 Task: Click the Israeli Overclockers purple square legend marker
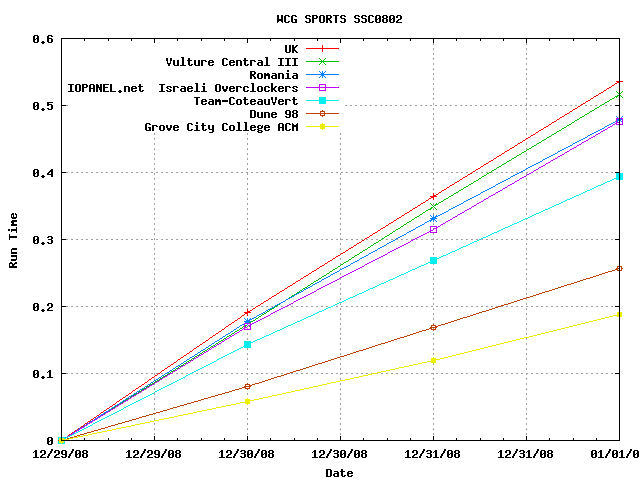tap(322, 87)
